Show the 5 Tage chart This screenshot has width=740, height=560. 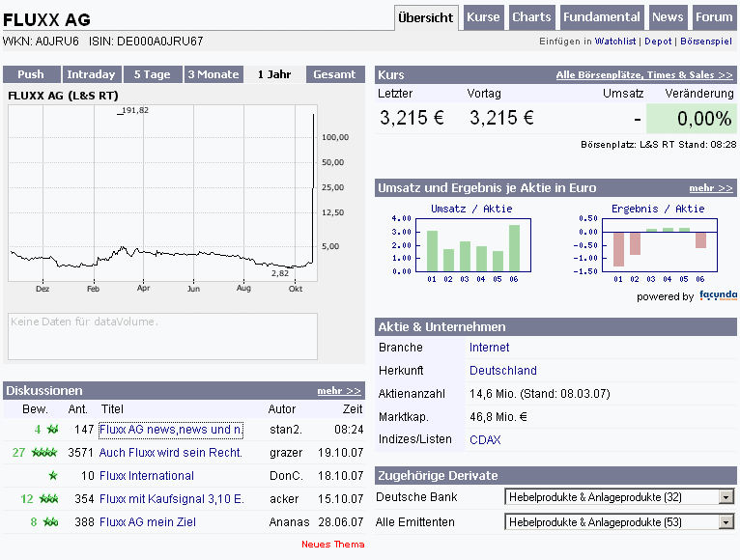[x=153, y=74]
